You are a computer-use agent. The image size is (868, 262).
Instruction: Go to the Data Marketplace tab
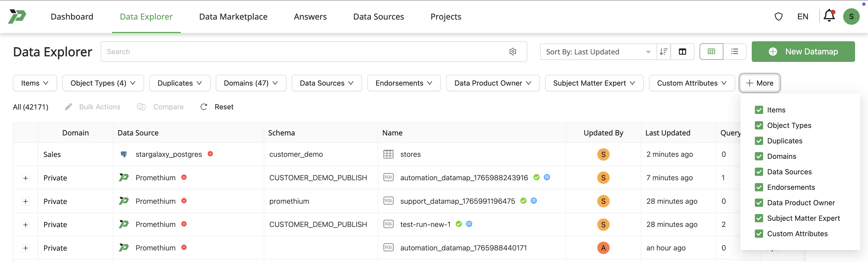[233, 17]
